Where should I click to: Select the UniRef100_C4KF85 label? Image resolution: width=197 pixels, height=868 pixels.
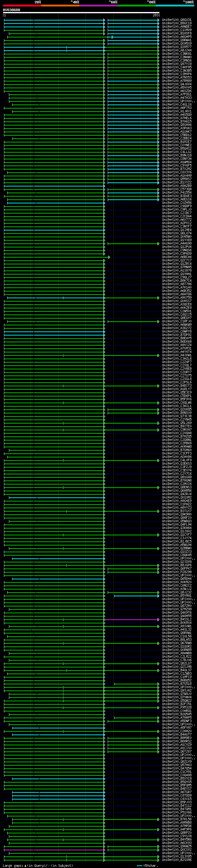(176, 67)
